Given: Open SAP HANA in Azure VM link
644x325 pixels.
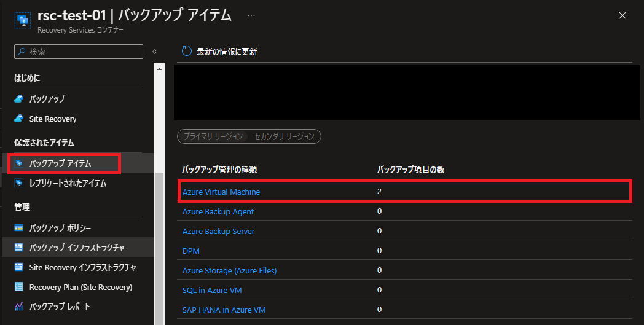Looking at the screenshot, I should (224, 310).
